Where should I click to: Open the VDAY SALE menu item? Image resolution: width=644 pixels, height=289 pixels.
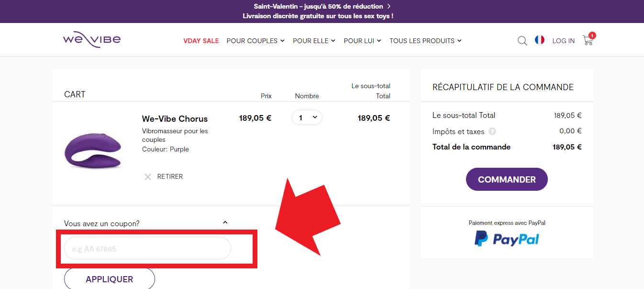click(x=201, y=41)
